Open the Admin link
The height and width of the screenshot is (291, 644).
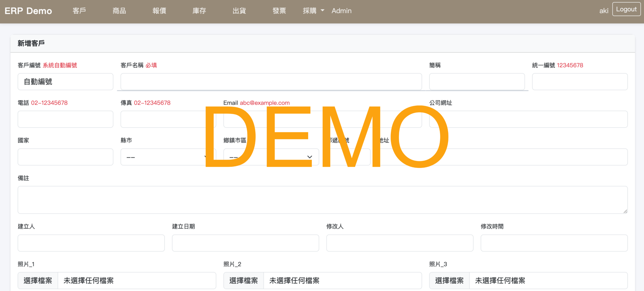(x=341, y=11)
